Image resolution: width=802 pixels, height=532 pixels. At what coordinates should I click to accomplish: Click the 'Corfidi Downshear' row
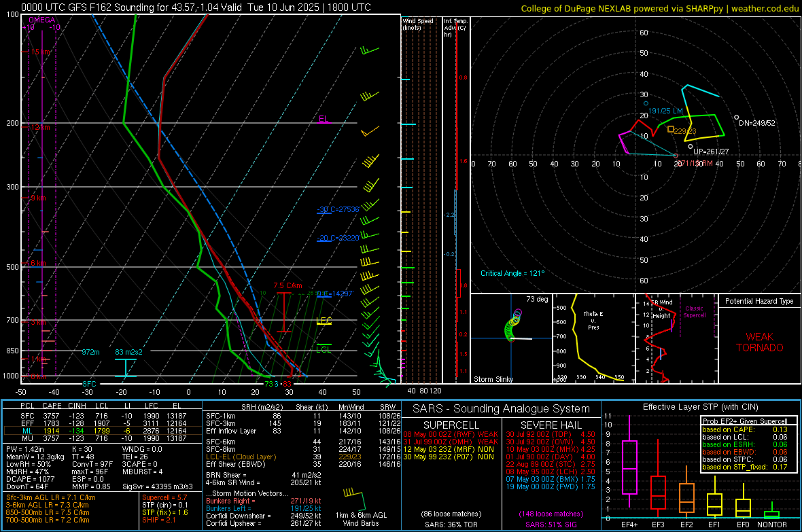(264, 516)
